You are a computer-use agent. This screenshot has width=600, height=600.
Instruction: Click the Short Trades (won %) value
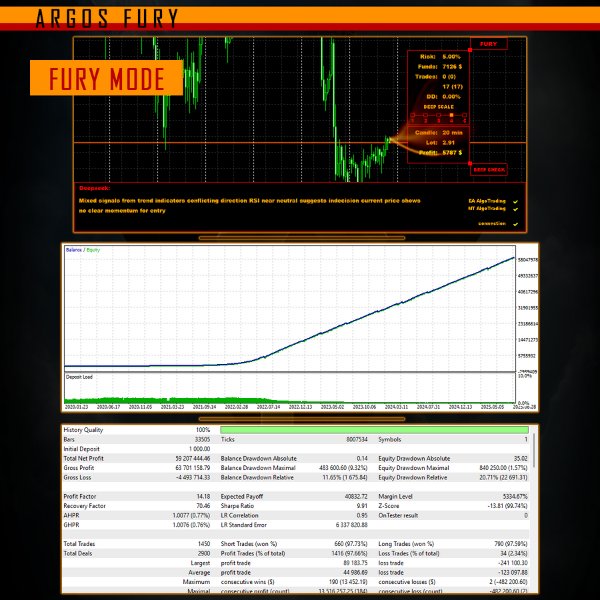coord(351,544)
